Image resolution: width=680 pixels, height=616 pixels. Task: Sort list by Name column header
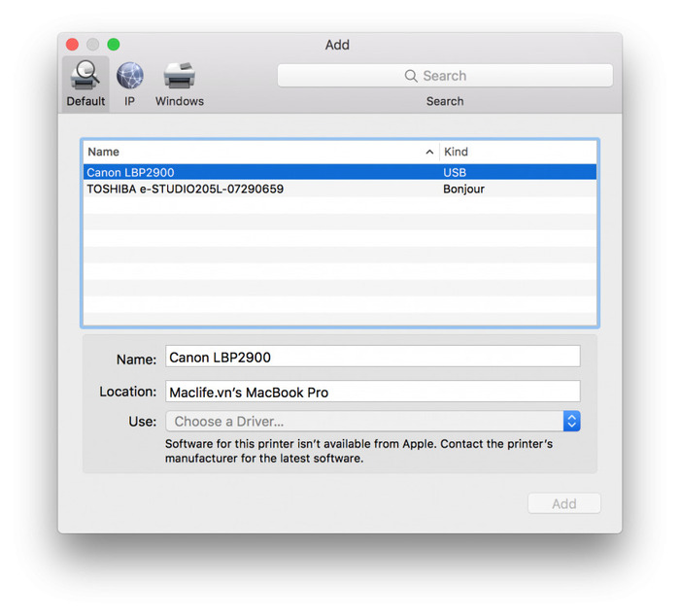[x=260, y=152]
